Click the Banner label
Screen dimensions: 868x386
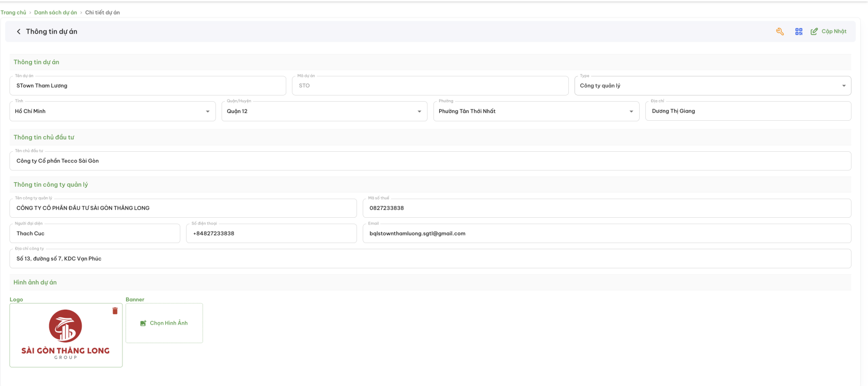[x=135, y=299]
